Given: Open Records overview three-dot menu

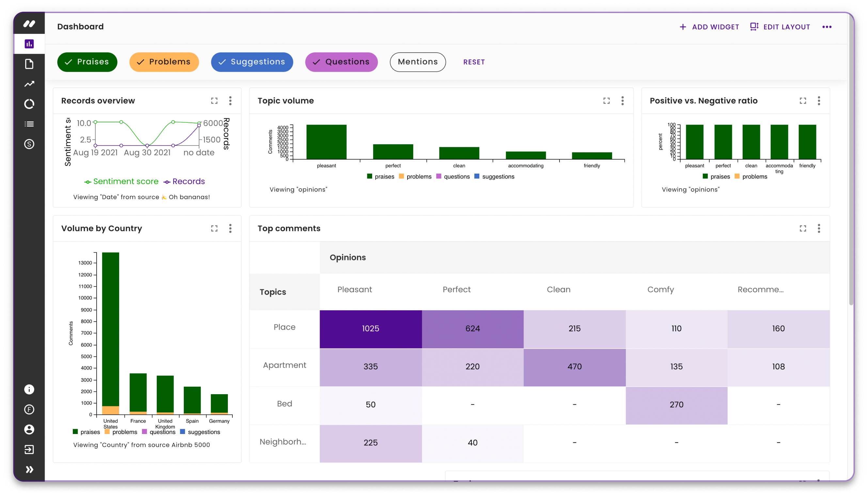Looking at the screenshot, I should (x=230, y=101).
